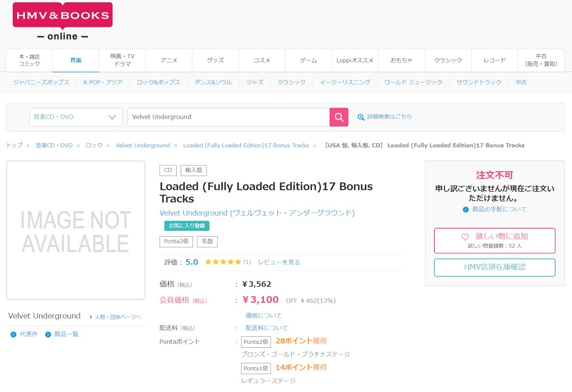Open the おもちゃ tab

pyautogui.click(x=401, y=60)
